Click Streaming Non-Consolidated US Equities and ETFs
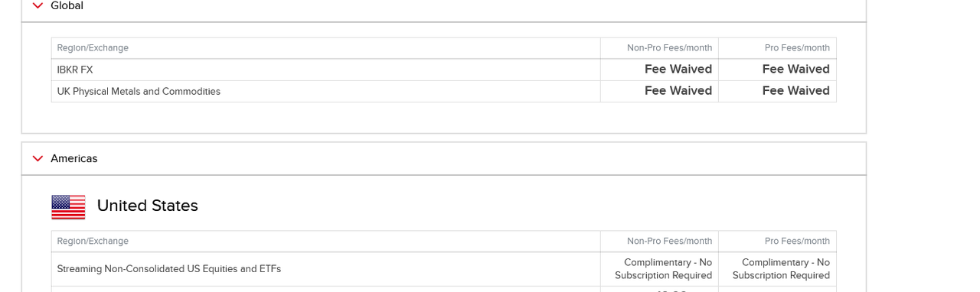Image resolution: width=980 pixels, height=292 pixels. [168, 269]
